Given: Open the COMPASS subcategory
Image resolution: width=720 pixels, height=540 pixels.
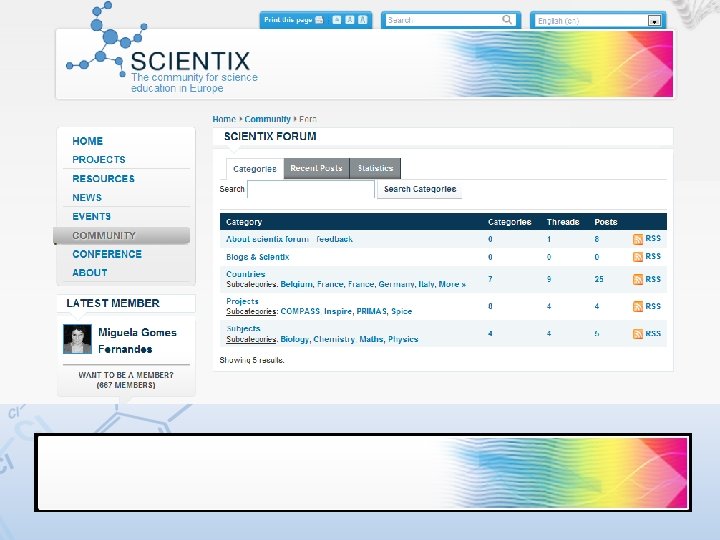Looking at the screenshot, I should point(300,311).
